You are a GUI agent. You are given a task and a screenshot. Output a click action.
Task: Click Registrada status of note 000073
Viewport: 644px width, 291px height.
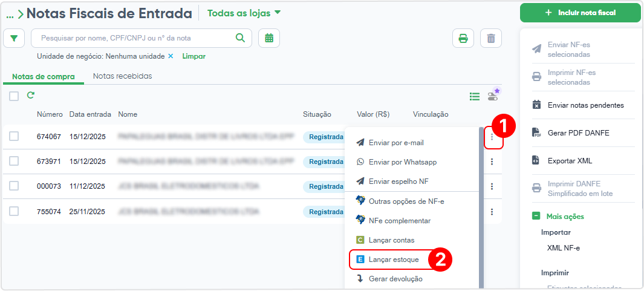point(325,186)
